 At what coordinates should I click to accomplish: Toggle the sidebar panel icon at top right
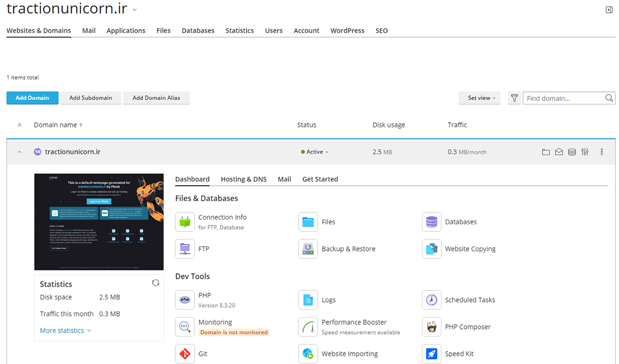click(609, 10)
